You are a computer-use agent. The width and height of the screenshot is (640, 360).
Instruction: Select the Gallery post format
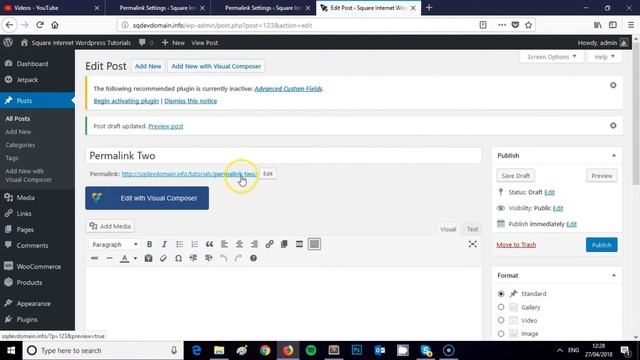(x=501, y=307)
